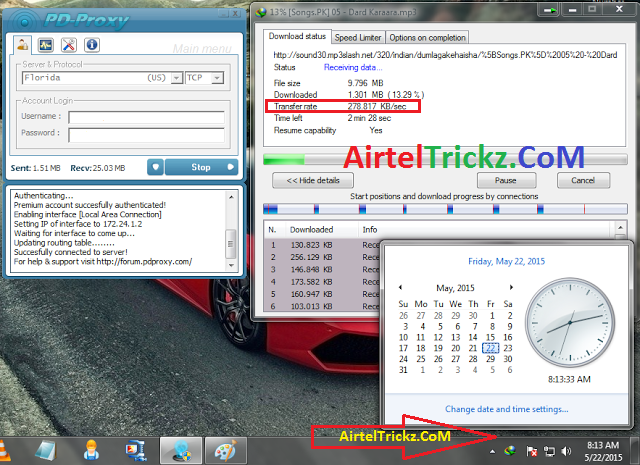Select May 15 in the calendar
Image resolution: width=640 pixels, height=465 pixels.
click(x=491, y=337)
